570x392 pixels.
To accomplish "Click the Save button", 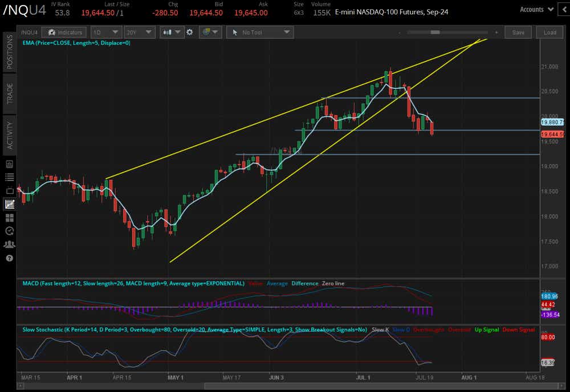I will coord(518,32).
